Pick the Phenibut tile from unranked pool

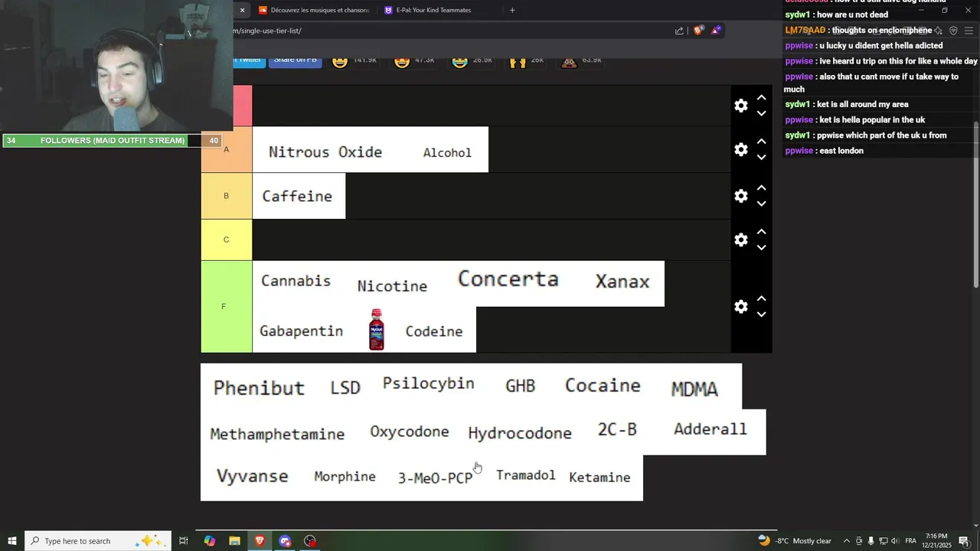[259, 387]
